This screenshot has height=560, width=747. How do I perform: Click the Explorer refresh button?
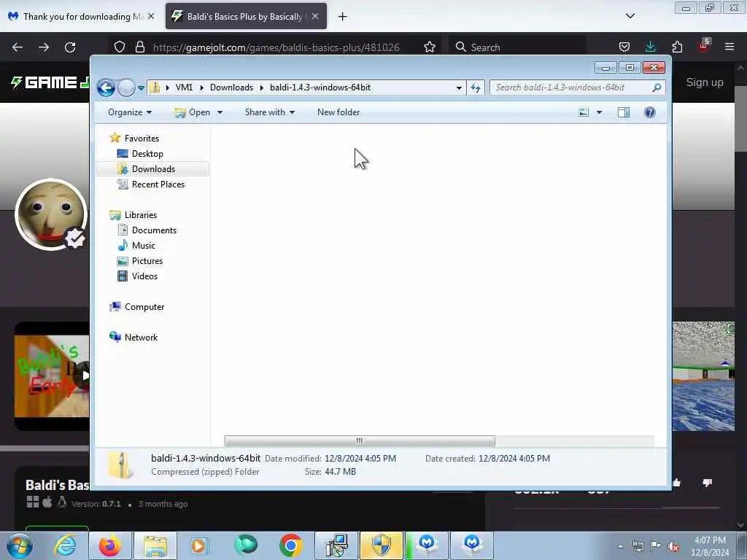pyautogui.click(x=476, y=87)
